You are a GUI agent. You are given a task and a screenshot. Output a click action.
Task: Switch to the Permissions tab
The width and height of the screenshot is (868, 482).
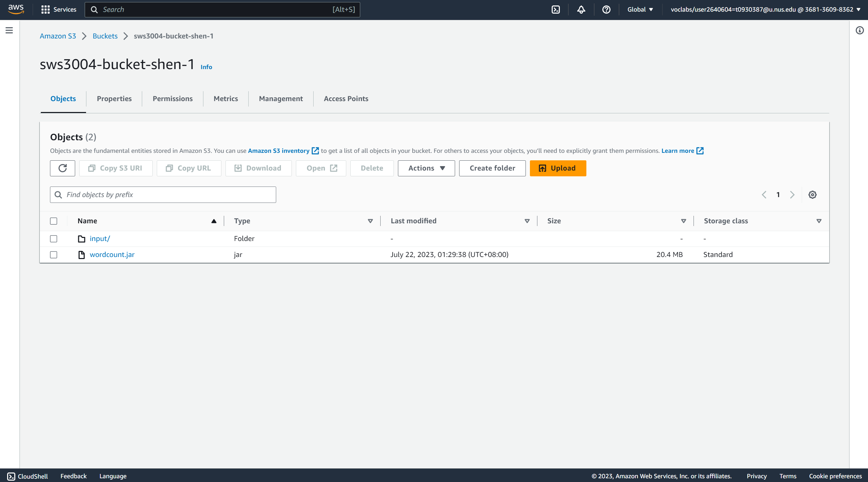[x=172, y=99]
